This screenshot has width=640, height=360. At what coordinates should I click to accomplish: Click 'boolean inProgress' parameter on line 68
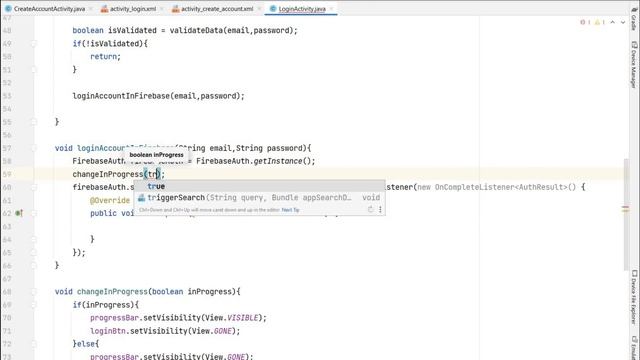(x=191, y=291)
